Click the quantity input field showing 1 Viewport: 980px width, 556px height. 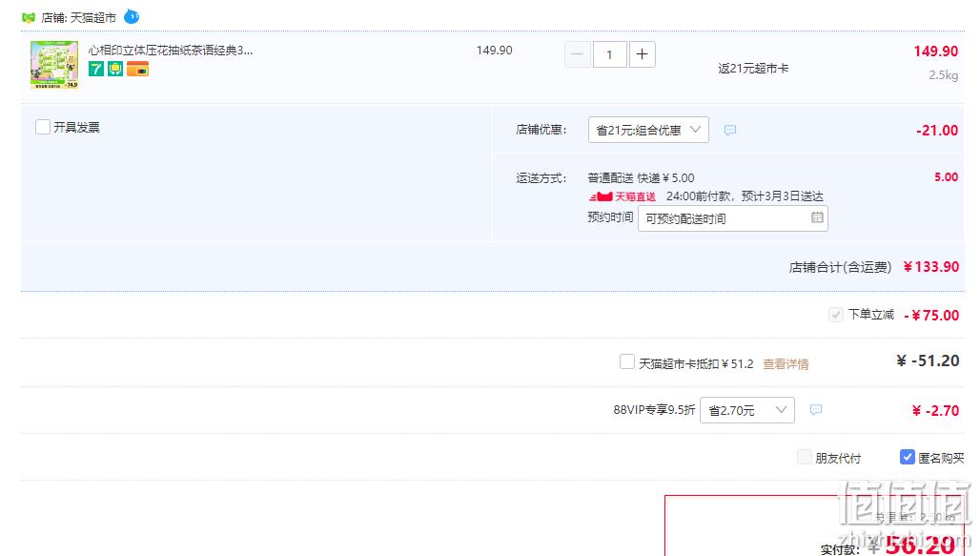609,54
